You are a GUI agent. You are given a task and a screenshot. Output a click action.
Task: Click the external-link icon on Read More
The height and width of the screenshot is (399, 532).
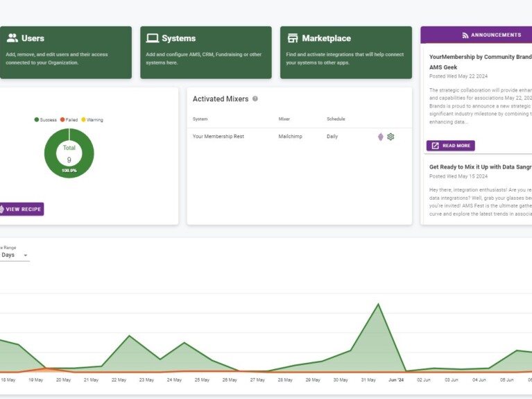pyautogui.click(x=435, y=146)
